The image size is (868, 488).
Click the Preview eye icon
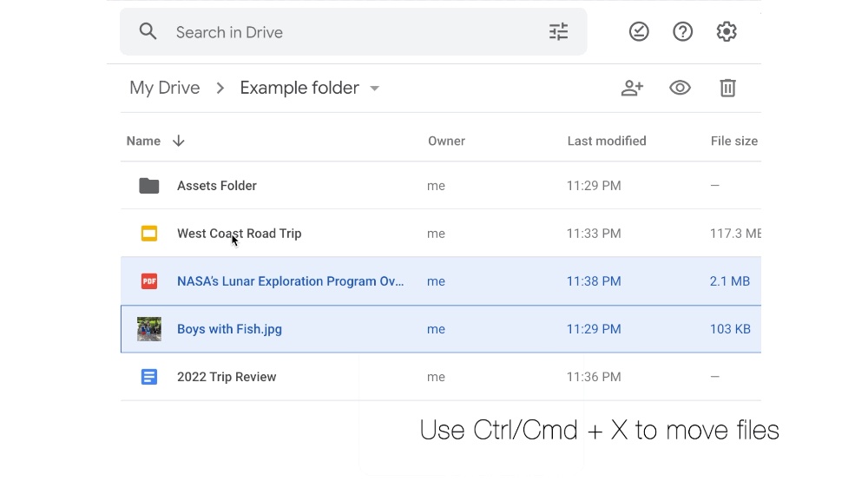click(x=680, y=88)
